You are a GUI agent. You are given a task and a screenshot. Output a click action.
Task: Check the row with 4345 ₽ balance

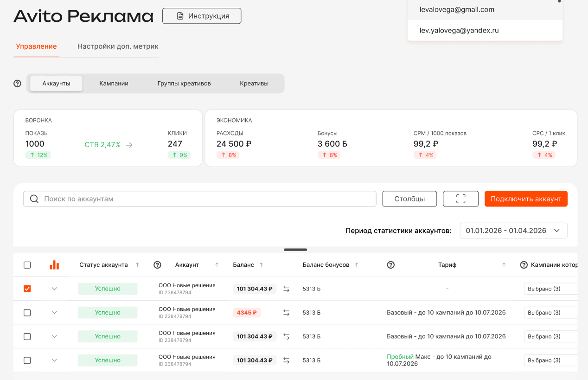tap(27, 313)
